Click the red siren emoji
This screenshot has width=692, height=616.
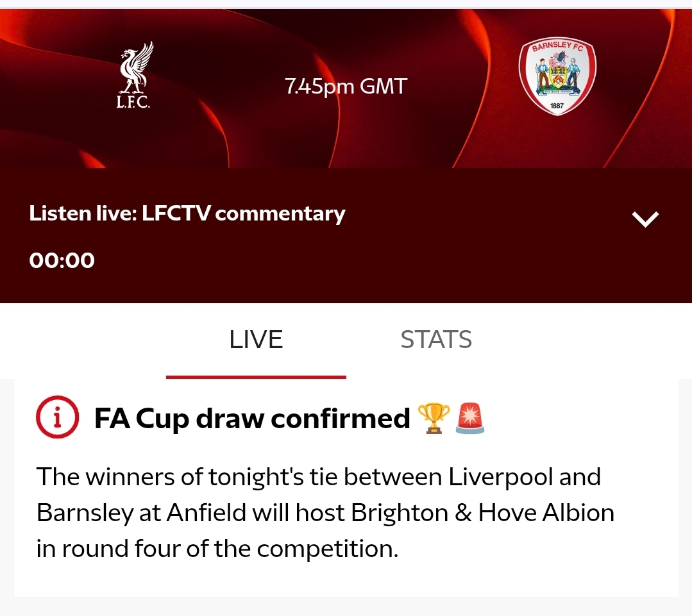point(469,419)
